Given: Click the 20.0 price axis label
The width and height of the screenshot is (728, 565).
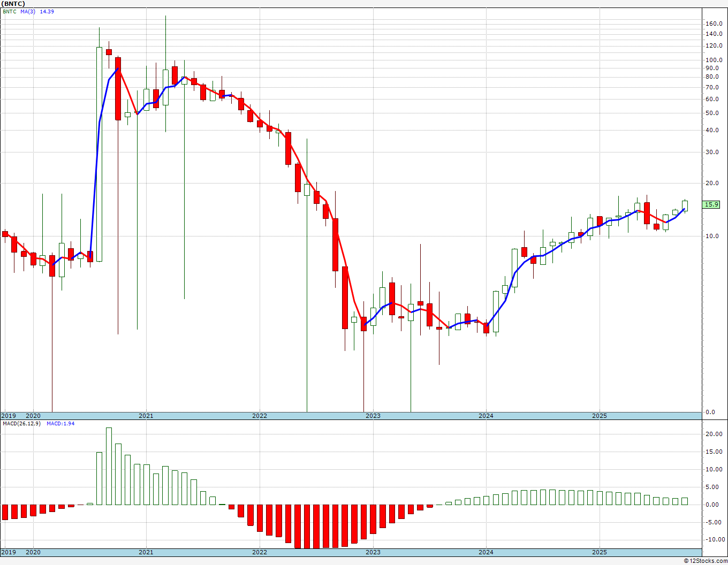Looking at the screenshot, I should pyautogui.click(x=712, y=183).
